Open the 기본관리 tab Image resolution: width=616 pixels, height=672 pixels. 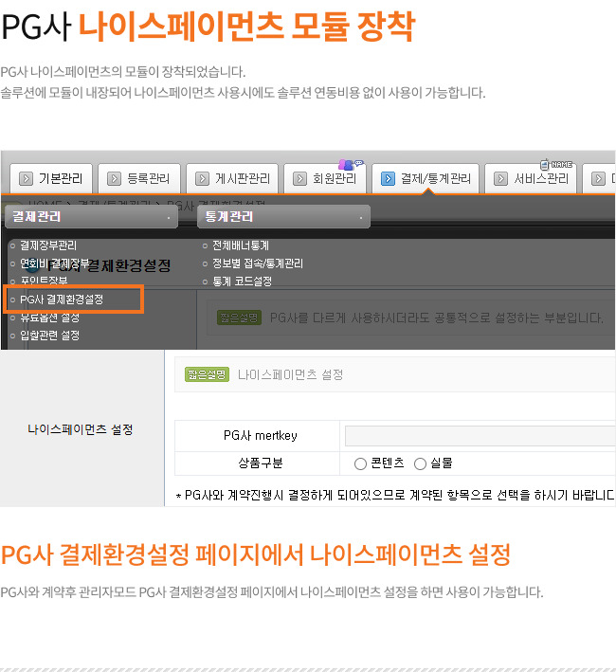click(x=51, y=178)
